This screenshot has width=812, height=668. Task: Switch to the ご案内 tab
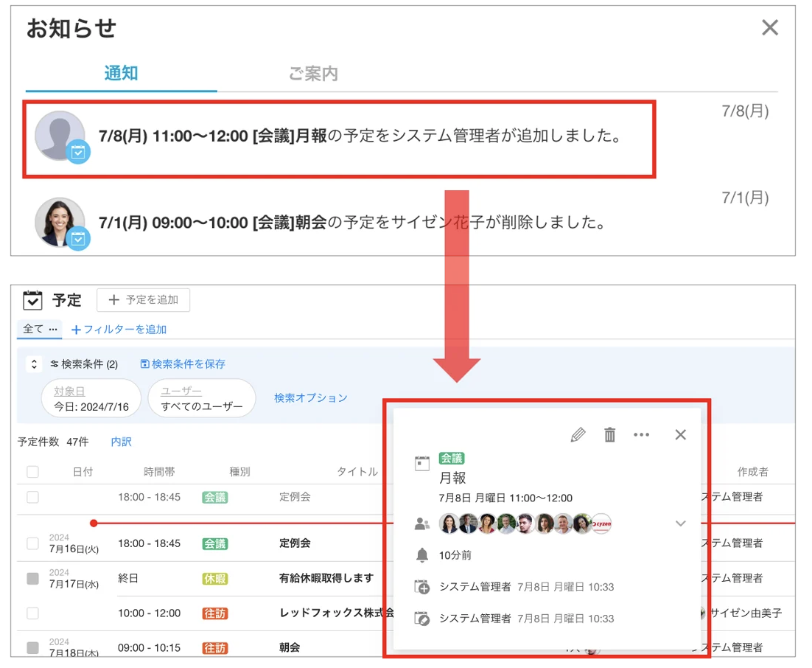(x=313, y=74)
